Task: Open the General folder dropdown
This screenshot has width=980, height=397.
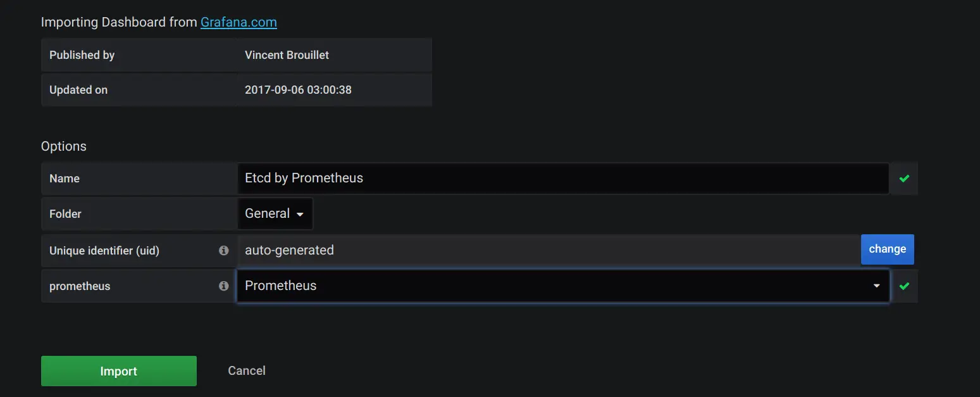Action: click(275, 214)
